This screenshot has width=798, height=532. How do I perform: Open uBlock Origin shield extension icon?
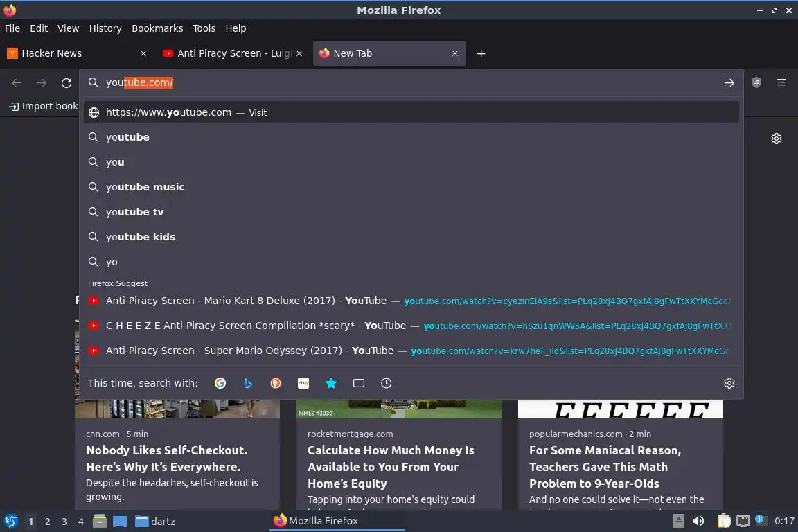click(x=756, y=82)
